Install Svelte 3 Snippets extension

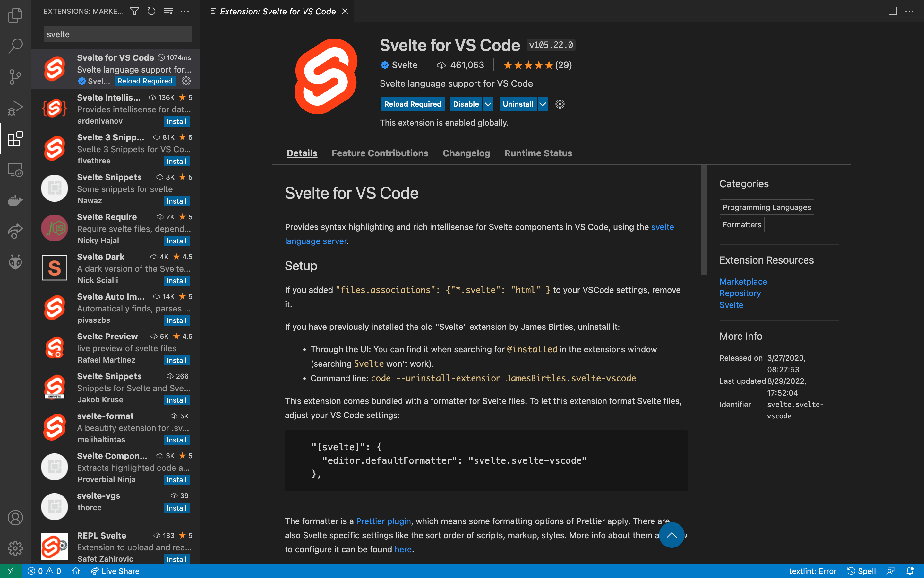[176, 161]
